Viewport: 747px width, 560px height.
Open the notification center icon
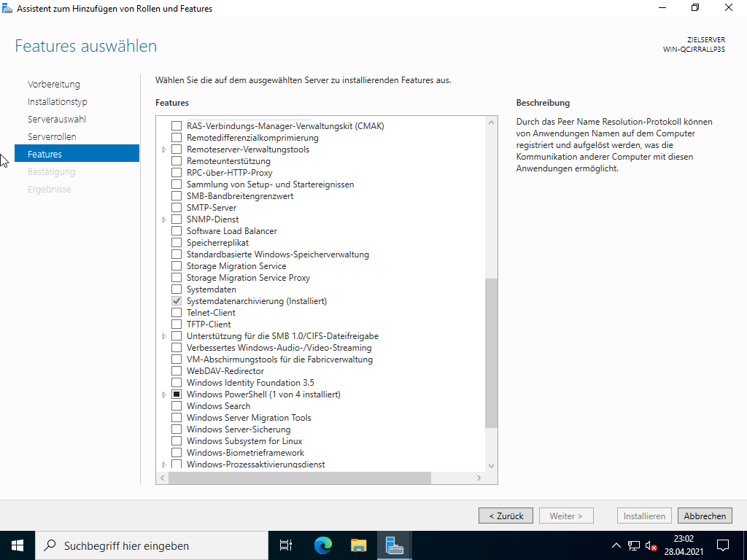(723, 545)
